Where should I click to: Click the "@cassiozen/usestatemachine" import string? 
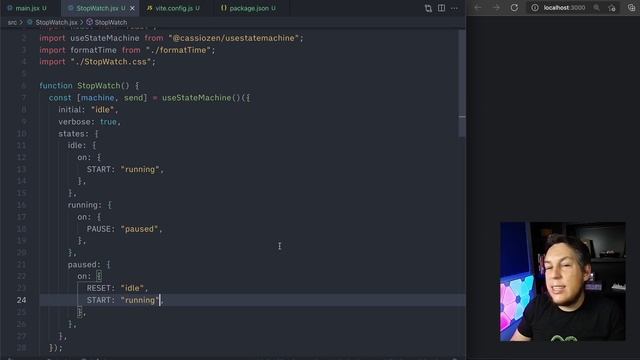point(234,38)
